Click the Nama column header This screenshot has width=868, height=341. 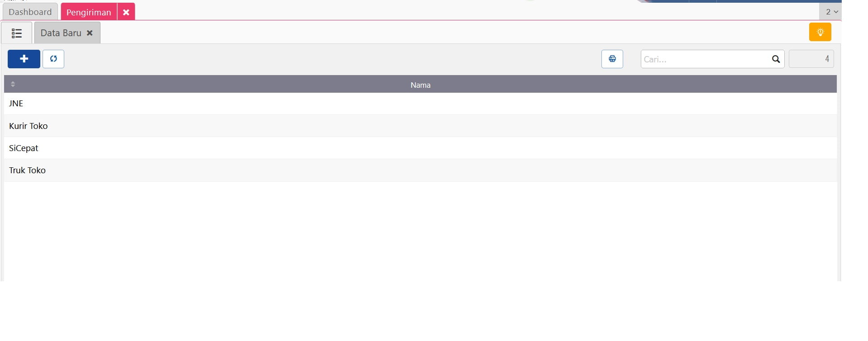pos(420,85)
